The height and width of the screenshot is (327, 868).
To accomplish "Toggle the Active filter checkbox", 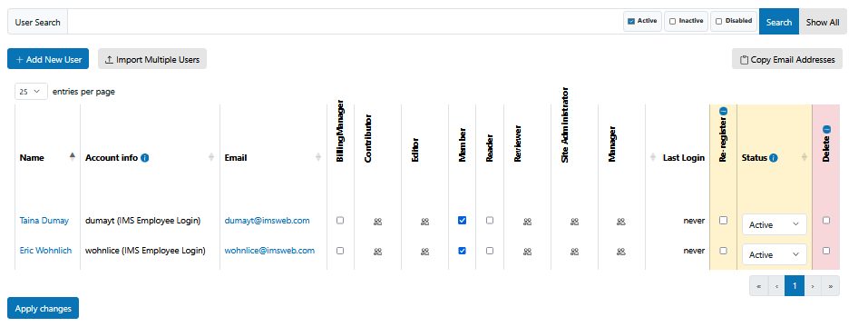I will click(631, 21).
